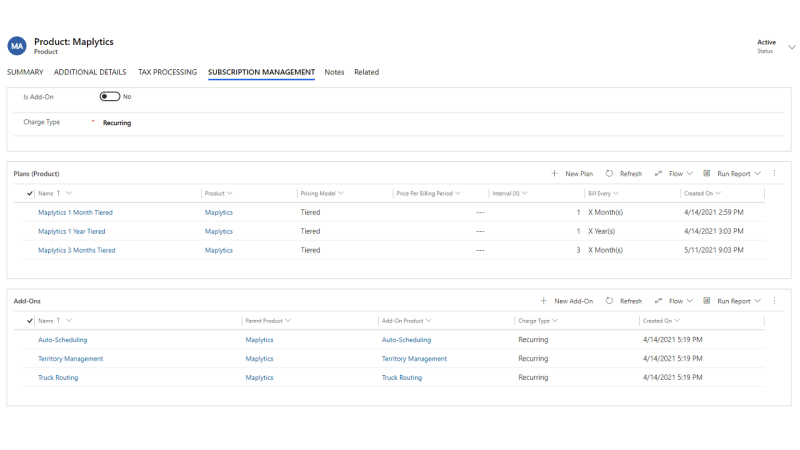This screenshot has height=450, width=800.
Task: Refresh the Plans (Product) grid
Action: click(623, 174)
